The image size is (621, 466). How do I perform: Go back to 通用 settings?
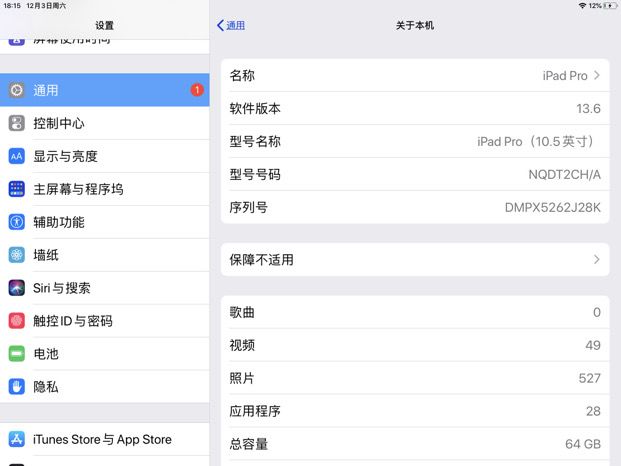click(231, 26)
